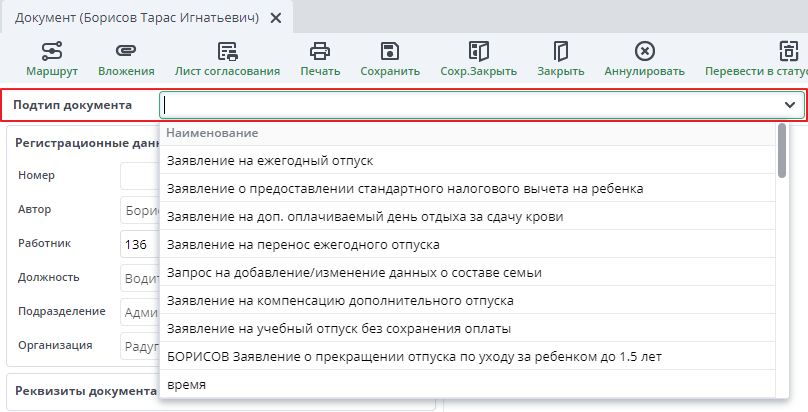Select Заявление о предоставлении стандартного налогового вычета
808x412 pixels.
[x=467, y=188]
